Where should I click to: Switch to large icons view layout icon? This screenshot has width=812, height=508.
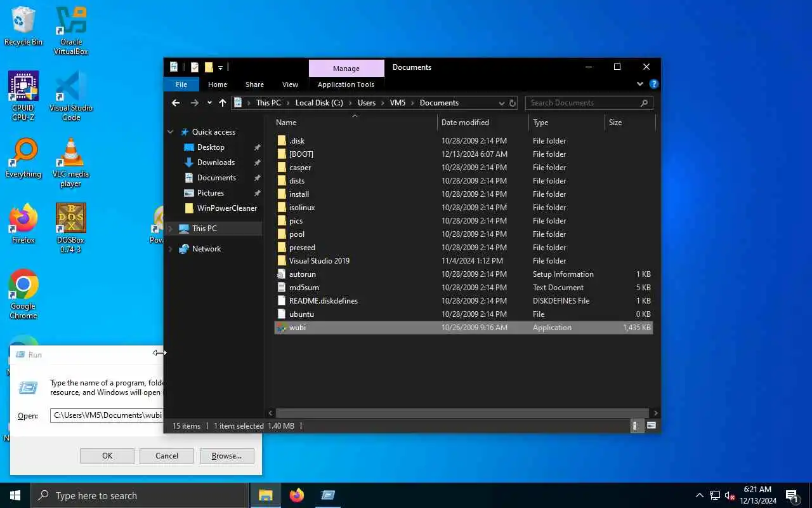click(651, 426)
